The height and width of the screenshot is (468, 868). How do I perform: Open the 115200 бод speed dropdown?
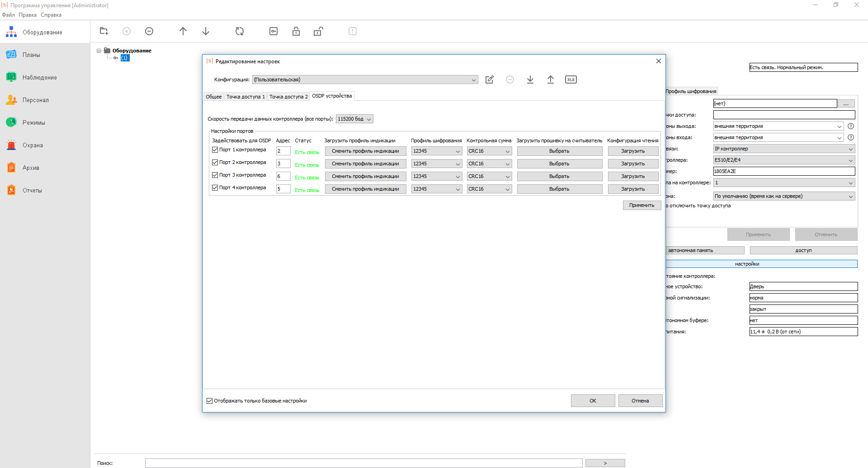pos(354,119)
